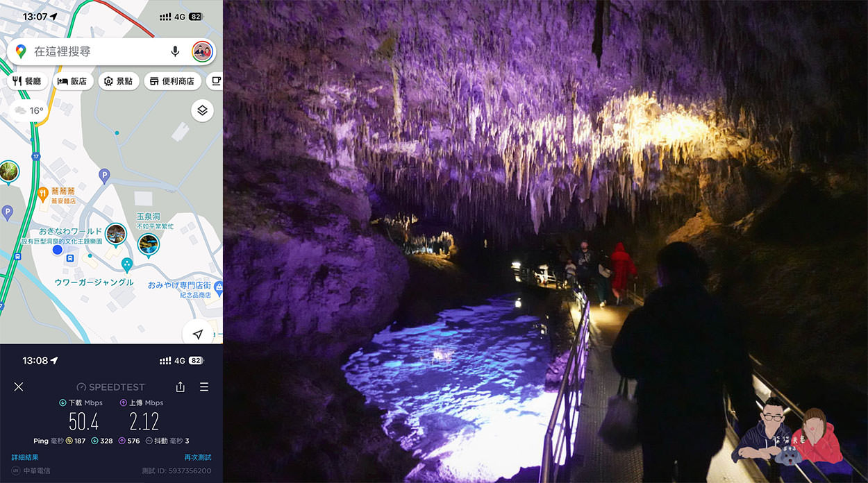The image size is (868, 483).
Task: Click the Speedtest share icon
Action: pos(181,387)
